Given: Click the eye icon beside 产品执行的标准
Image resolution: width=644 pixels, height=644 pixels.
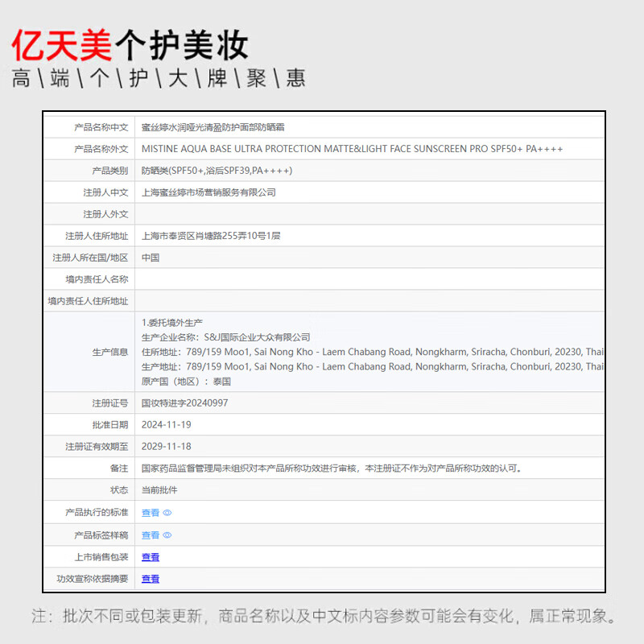Looking at the screenshot, I should coord(167,513).
